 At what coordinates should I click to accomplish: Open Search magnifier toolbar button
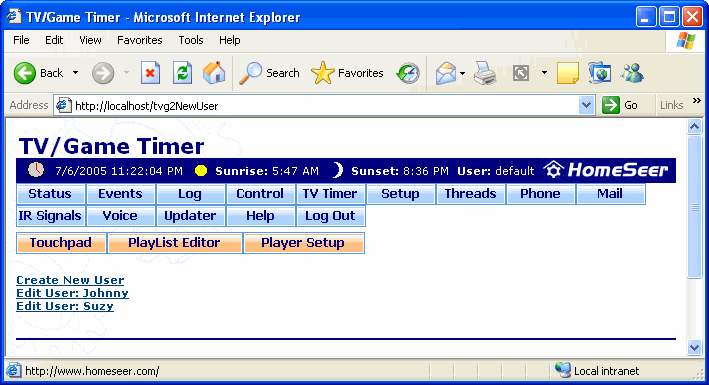(x=269, y=73)
